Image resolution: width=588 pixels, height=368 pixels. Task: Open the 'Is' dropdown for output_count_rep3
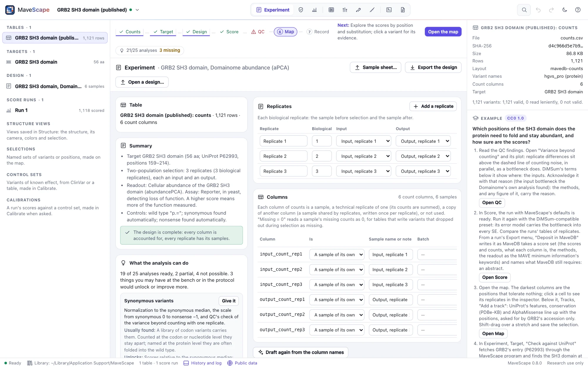337,330
